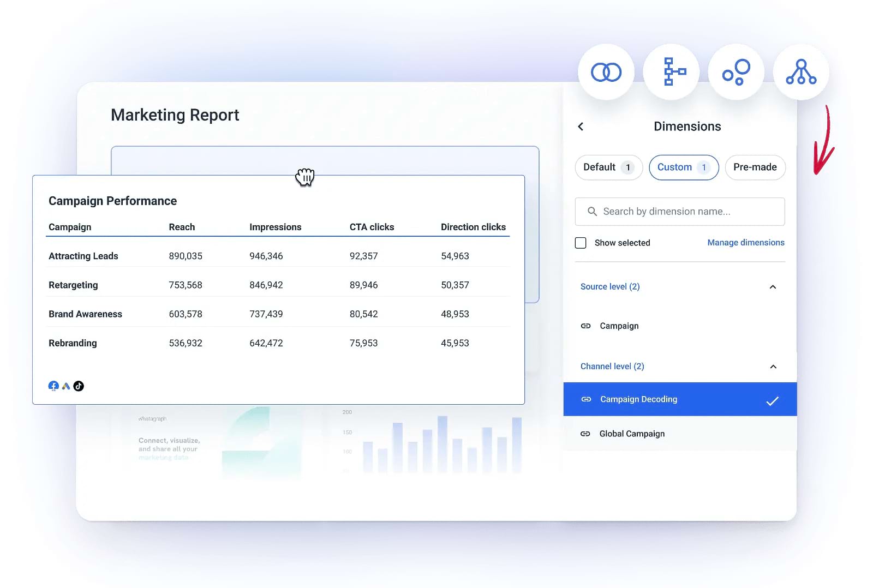This screenshot has height=588, width=873.
Task: Select the flowchart structure icon
Action: click(x=671, y=71)
